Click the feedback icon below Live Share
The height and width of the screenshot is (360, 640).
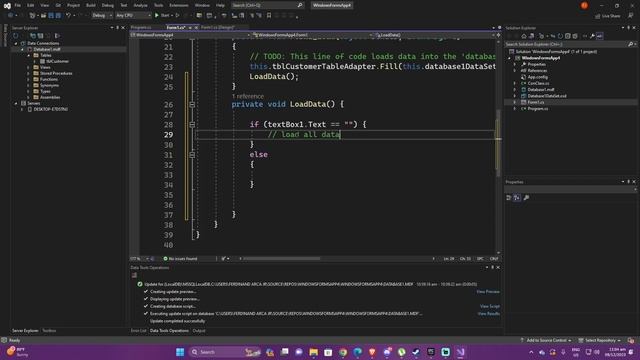pos(631,16)
